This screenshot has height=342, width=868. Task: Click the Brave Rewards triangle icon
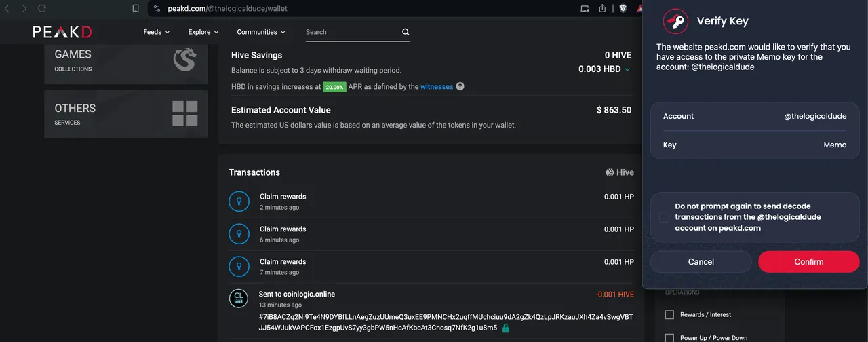(x=639, y=9)
